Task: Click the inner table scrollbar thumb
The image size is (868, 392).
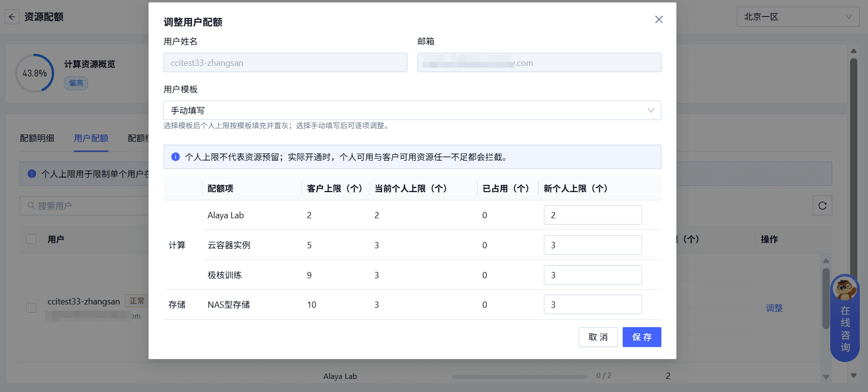Action: (x=826, y=298)
